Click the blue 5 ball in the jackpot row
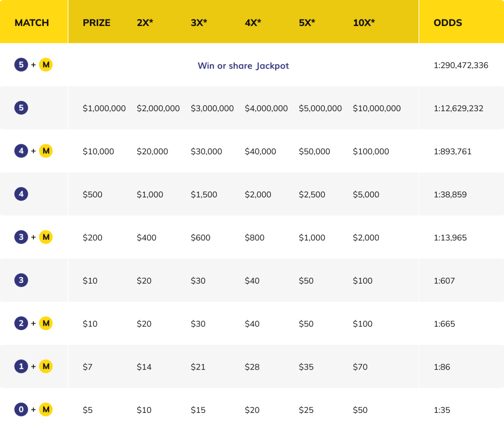This screenshot has width=504, height=431. (21, 65)
